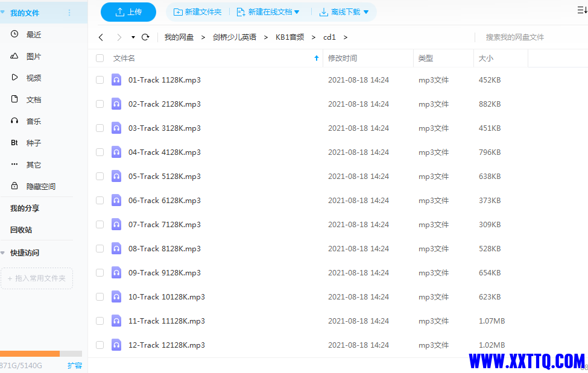Image resolution: width=588 pixels, height=373 pixels.
Task: Toggle the select-all checkbox in header
Action: 100,58
